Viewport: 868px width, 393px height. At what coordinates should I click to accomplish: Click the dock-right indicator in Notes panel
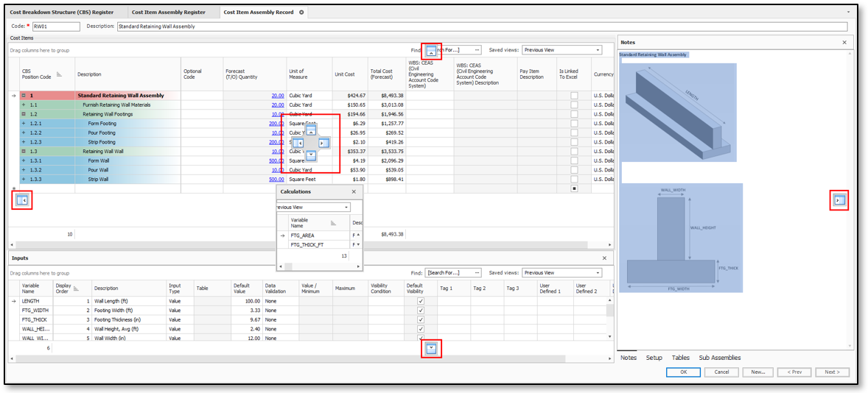(839, 200)
